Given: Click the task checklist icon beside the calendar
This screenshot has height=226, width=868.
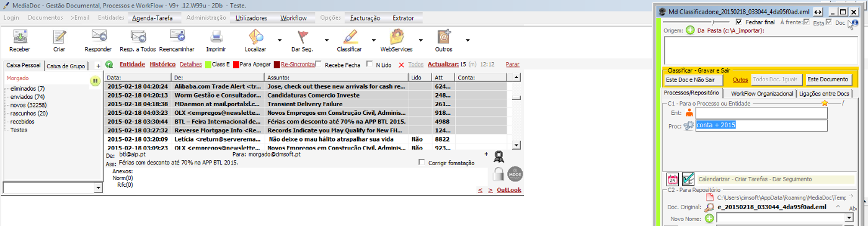Looking at the screenshot, I should [x=688, y=179].
